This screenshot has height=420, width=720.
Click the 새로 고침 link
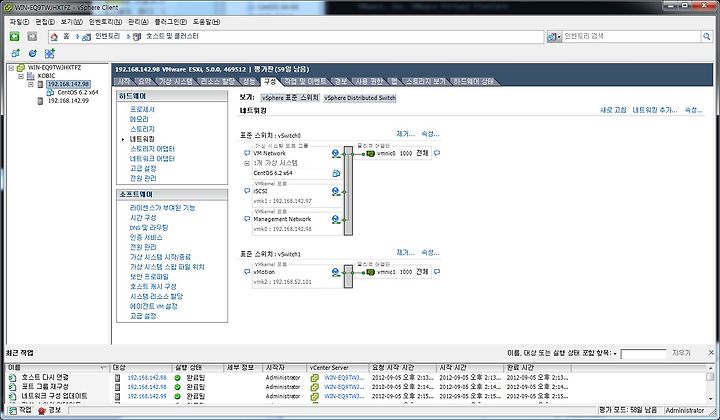(613, 110)
